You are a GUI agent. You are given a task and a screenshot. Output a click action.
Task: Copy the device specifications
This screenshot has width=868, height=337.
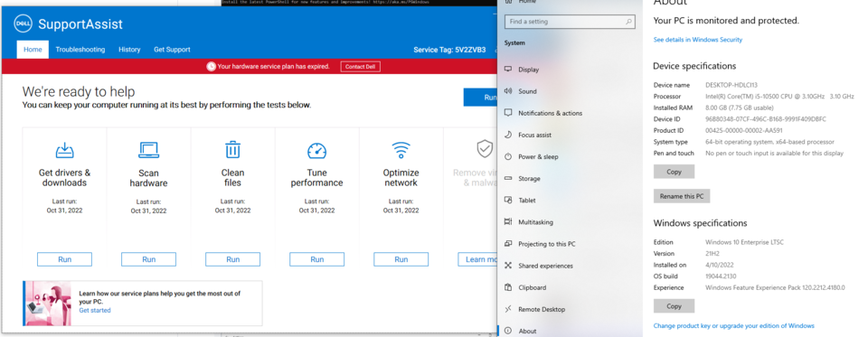coord(674,172)
